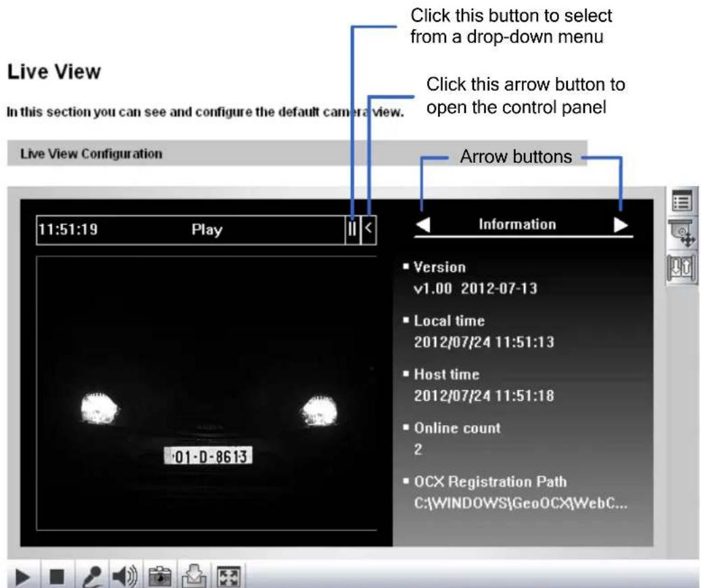Click the live video image area
Screen dimensions: 701x588
[206, 393]
